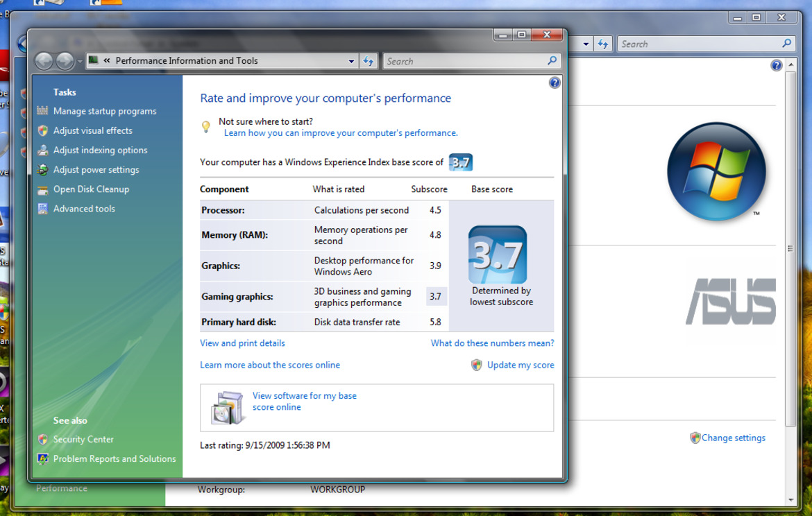Image resolution: width=812 pixels, height=516 pixels.
Task: Click Update my score
Action: point(521,365)
